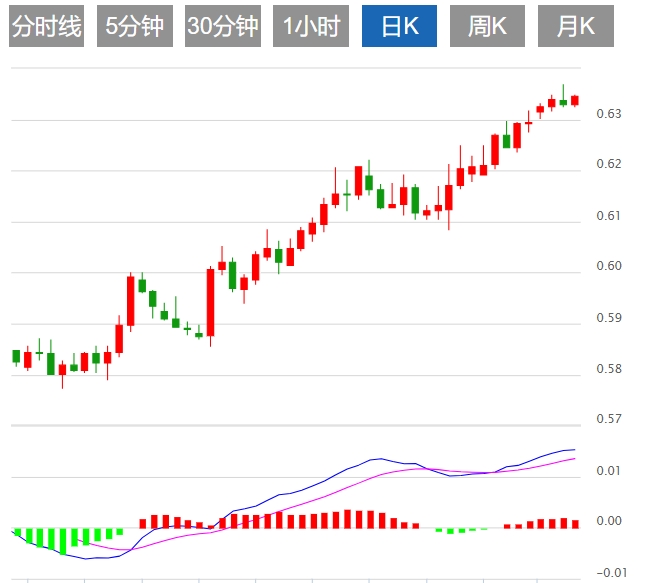Image resolution: width=645 pixels, height=583 pixels.
Task: Click the 0.57 price axis label
Action: (x=608, y=419)
